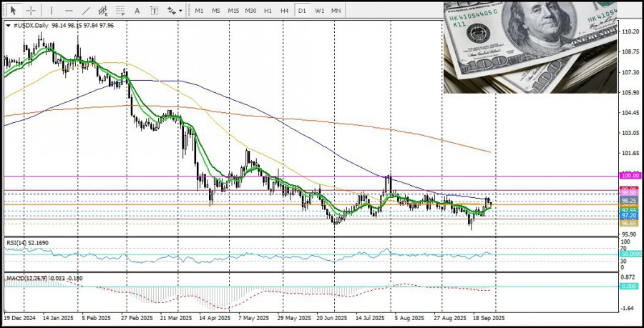Expand the #USDX,Daily chart title arrow
This screenshot has width=644, height=328.
(x=7, y=25)
